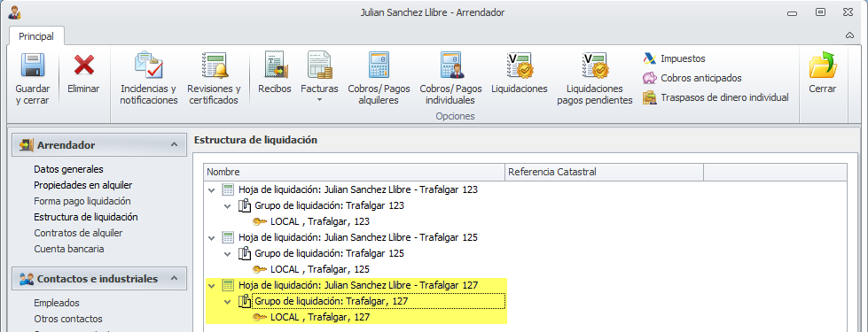Open the Liquidaciones option
The image size is (868, 332).
click(520, 73)
